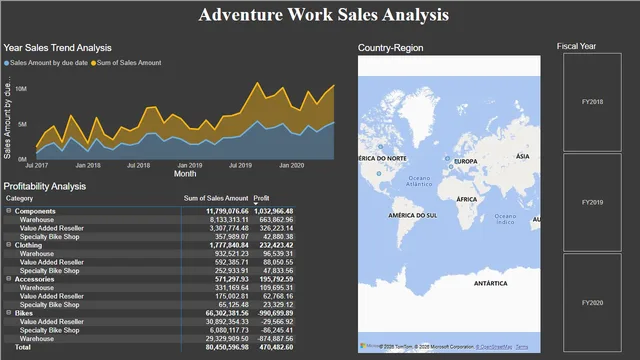Open the OpenStreetMap link on the map

494,347
